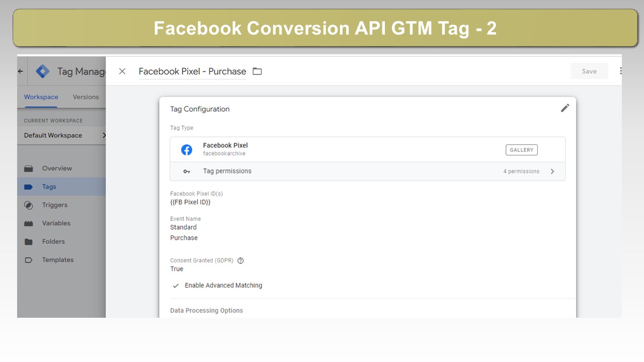Switch to the Workspace tab
The width and height of the screenshot is (644, 362).
[41, 97]
